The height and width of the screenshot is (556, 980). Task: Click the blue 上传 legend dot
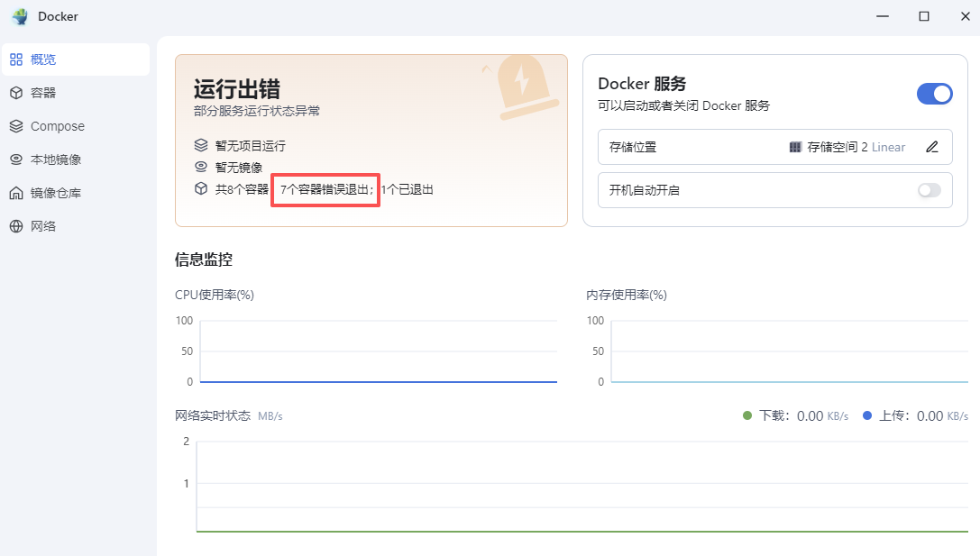tap(867, 415)
